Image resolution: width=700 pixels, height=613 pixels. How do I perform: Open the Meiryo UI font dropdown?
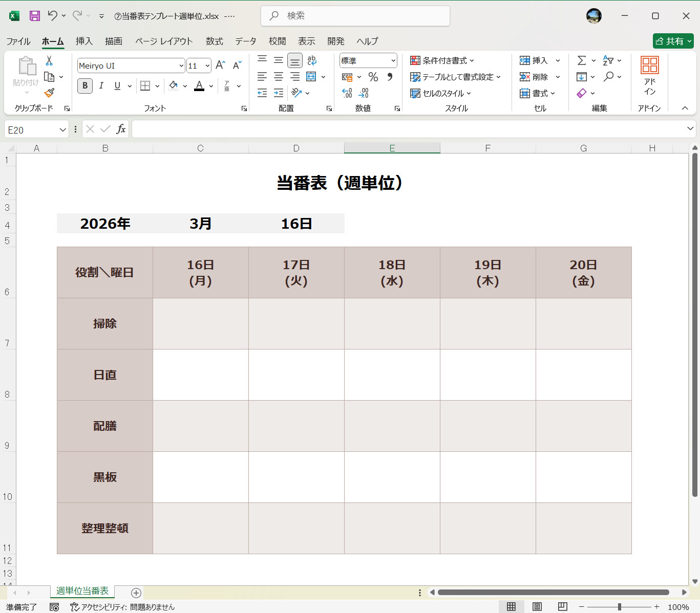[x=180, y=65]
